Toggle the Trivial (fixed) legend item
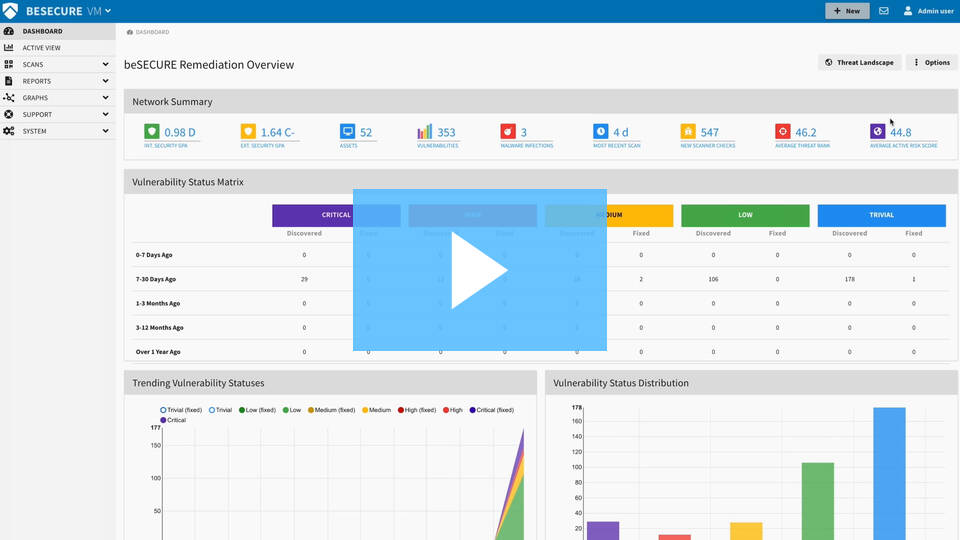Viewport: 960px width, 540px height. [x=181, y=410]
